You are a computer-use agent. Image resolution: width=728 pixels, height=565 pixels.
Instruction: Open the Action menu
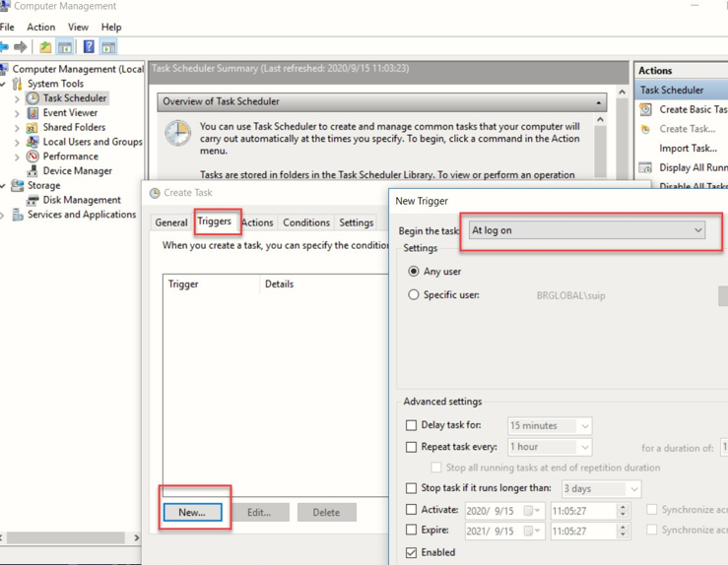(40, 27)
